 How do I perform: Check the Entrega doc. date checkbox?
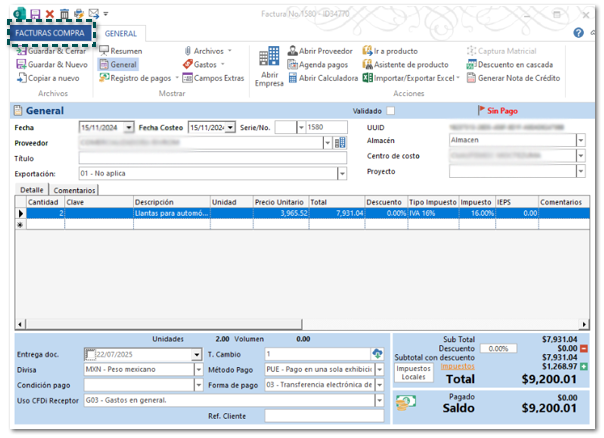pos(90,355)
